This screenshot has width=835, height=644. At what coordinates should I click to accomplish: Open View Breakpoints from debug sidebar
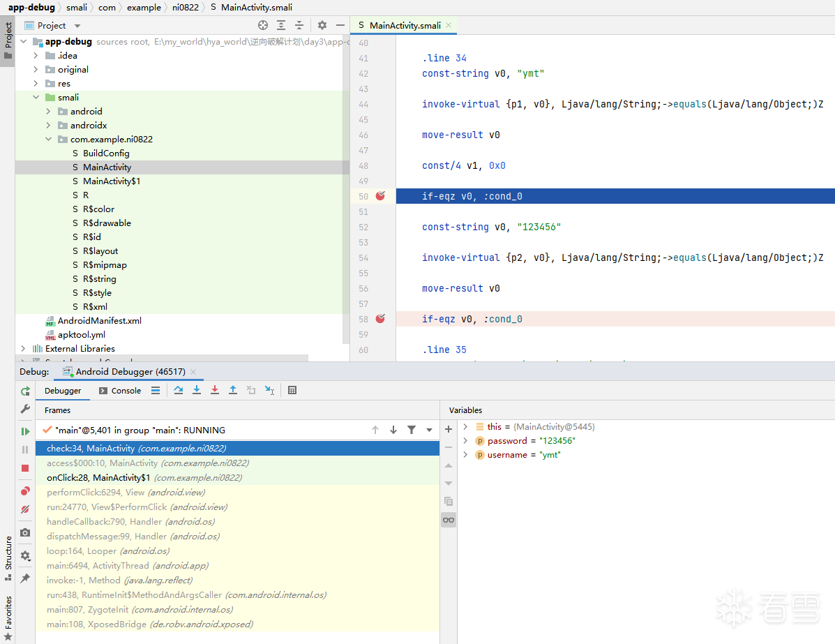[25, 491]
